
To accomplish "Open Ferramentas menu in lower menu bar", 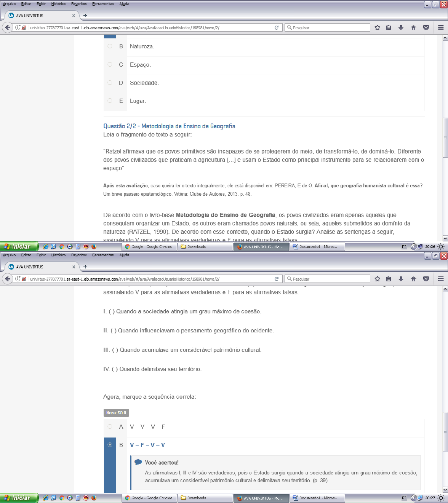I will [x=103, y=255].
